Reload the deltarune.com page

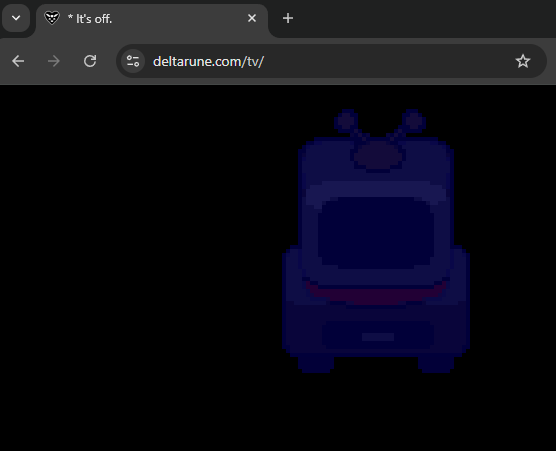tap(90, 61)
